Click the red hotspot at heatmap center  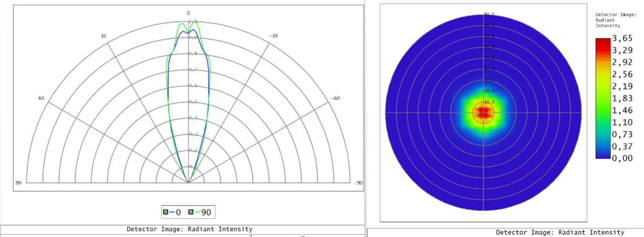tap(483, 112)
